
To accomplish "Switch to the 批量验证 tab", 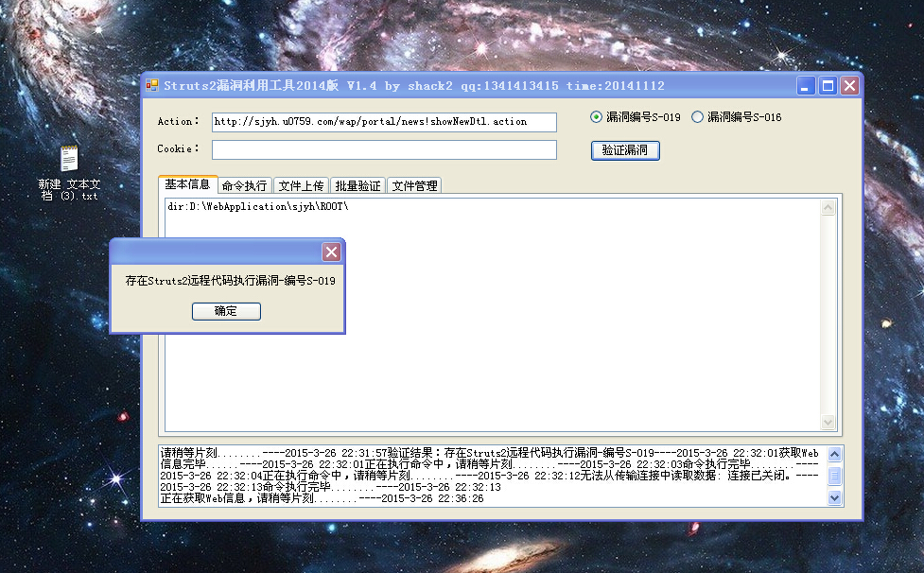I will [357, 186].
